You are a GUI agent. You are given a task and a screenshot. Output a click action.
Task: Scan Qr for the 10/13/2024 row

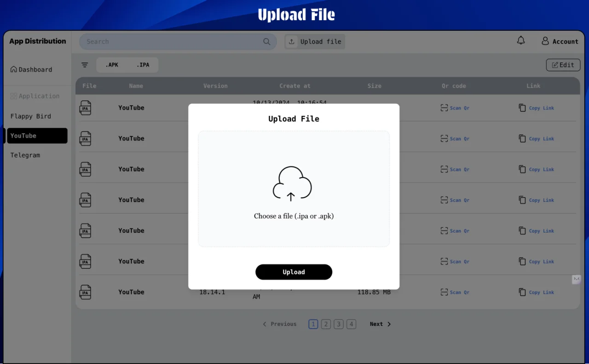pyautogui.click(x=455, y=108)
